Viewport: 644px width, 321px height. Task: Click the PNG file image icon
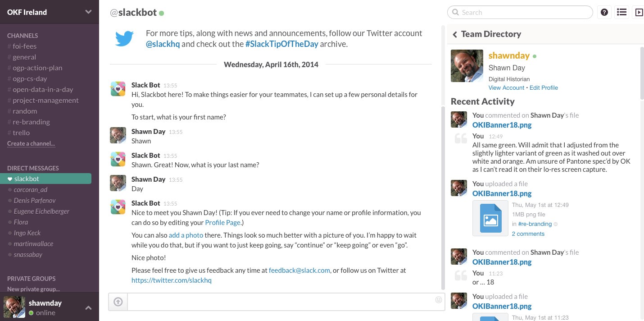tap(490, 218)
